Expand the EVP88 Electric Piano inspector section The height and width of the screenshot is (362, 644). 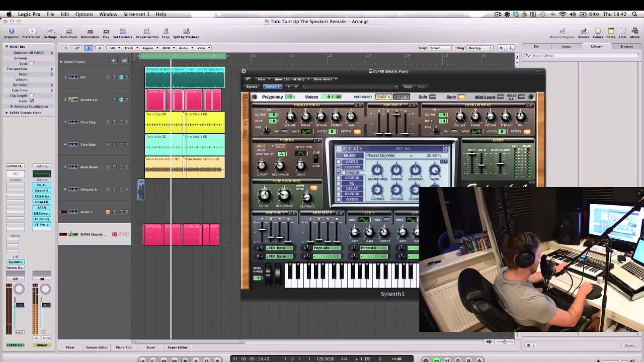7,113
